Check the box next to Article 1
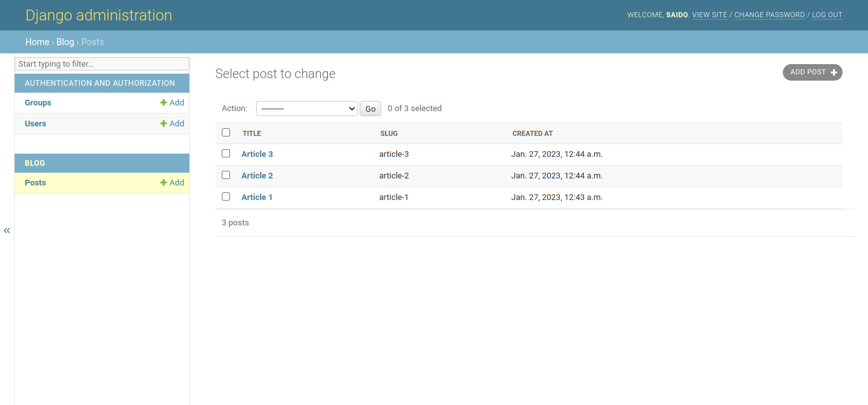Screen dimensions: 868x405 226,197
